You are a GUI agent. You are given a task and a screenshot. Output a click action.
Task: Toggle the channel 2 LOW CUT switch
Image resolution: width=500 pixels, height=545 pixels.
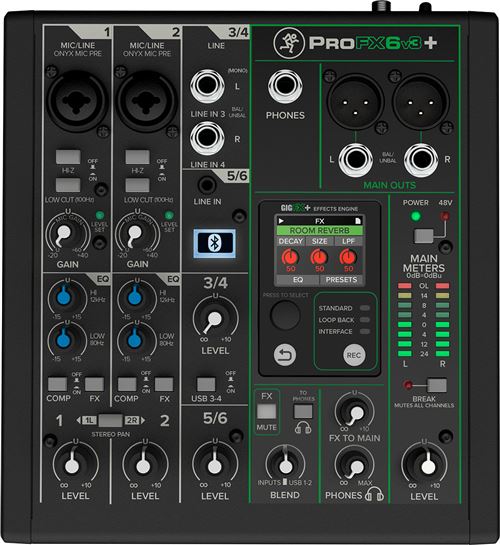point(138,185)
